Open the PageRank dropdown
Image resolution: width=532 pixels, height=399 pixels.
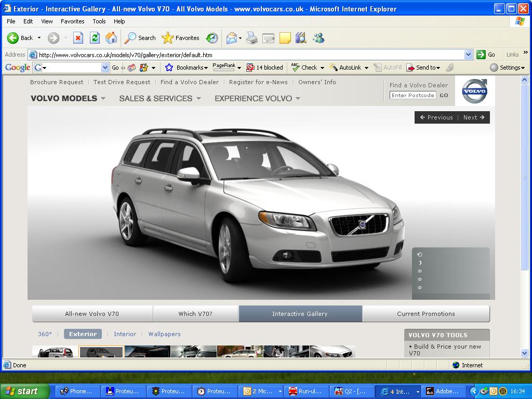point(239,68)
